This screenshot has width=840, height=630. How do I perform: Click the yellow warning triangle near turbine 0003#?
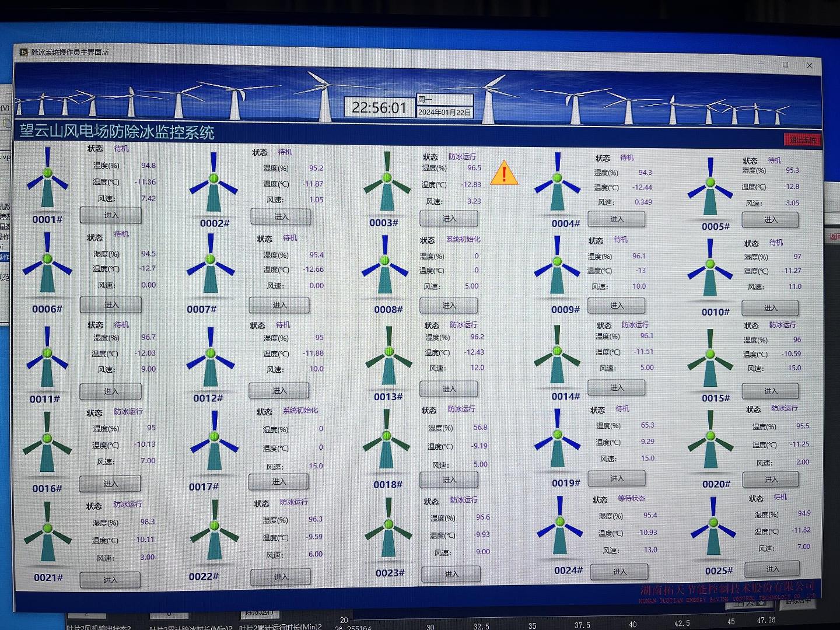pos(504,173)
